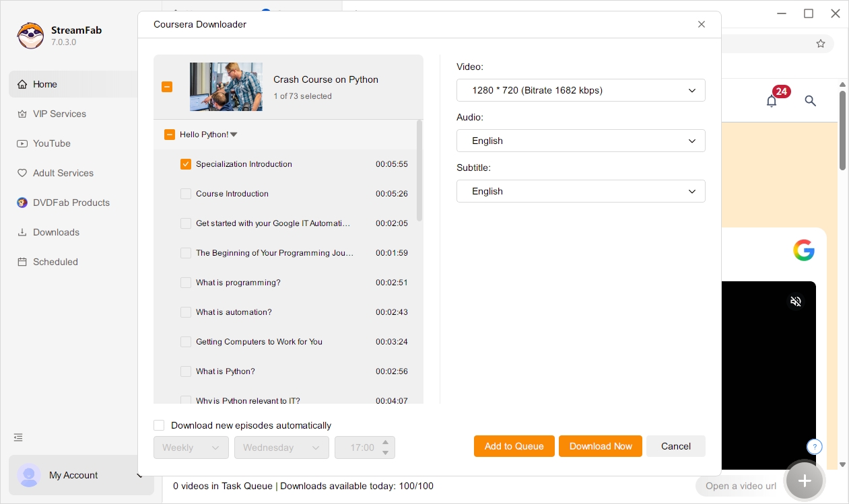Maximize the StreamFab window

(809, 13)
